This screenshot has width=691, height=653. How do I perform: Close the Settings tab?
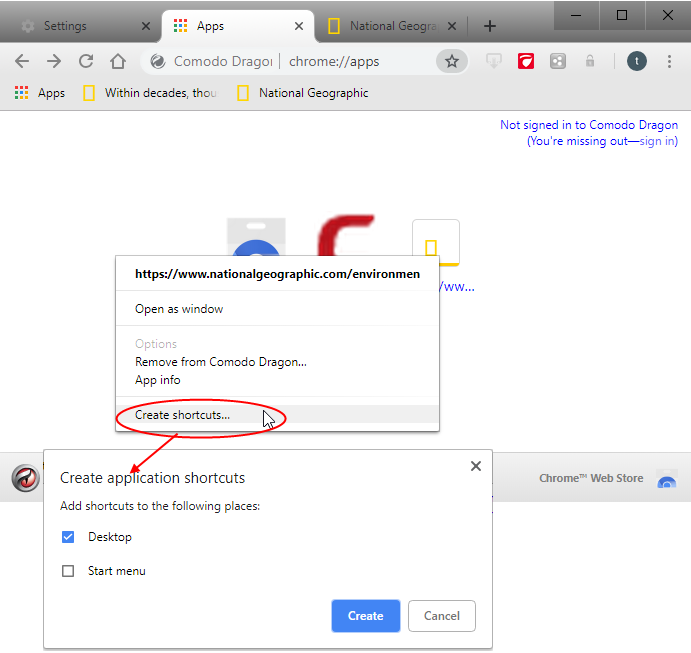pyautogui.click(x=146, y=26)
